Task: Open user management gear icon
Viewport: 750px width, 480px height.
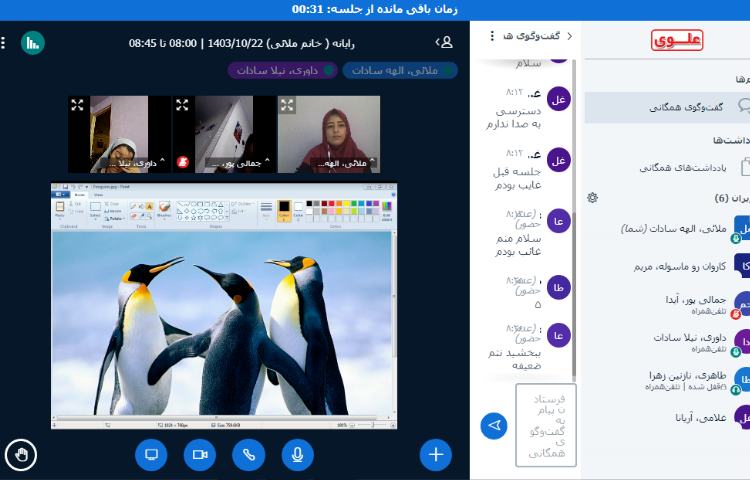Action: (593, 197)
